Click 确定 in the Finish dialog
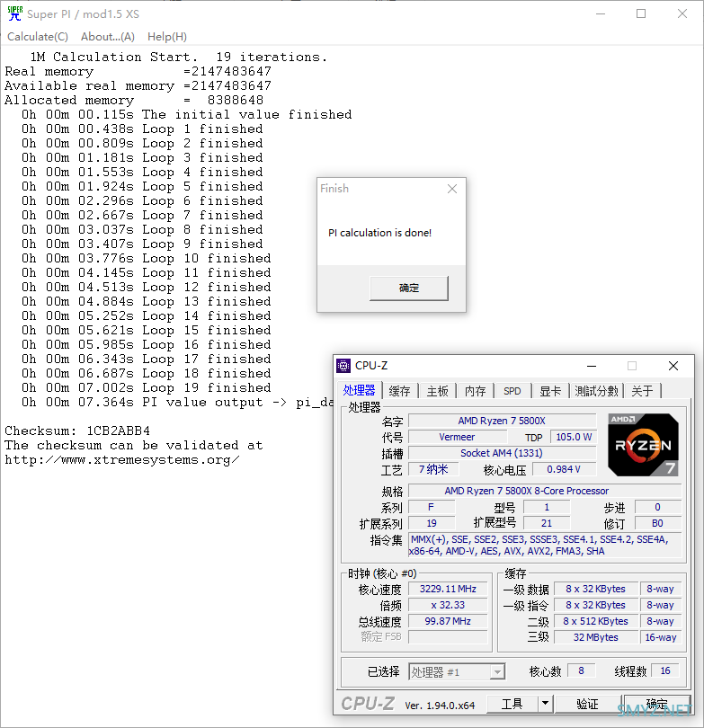704x728 pixels. (x=409, y=288)
